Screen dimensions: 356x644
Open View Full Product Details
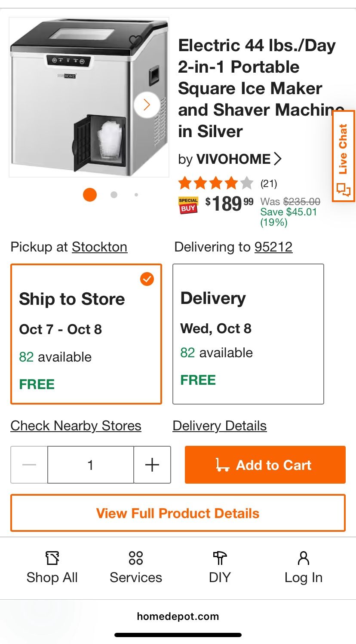coord(178,513)
